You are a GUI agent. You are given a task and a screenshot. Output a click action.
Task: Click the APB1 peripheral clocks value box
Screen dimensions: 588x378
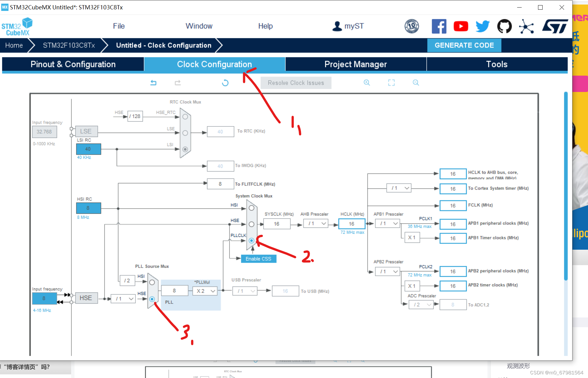[453, 224]
